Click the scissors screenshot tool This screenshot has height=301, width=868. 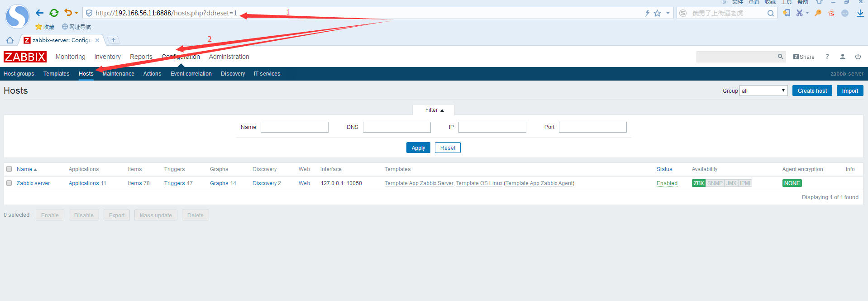coord(800,13)
